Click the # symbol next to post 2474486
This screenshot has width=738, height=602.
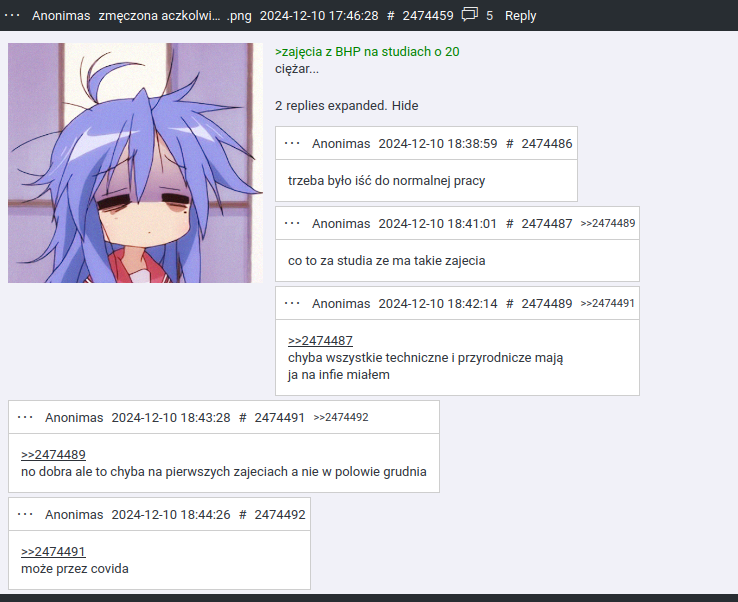point(509,144)
